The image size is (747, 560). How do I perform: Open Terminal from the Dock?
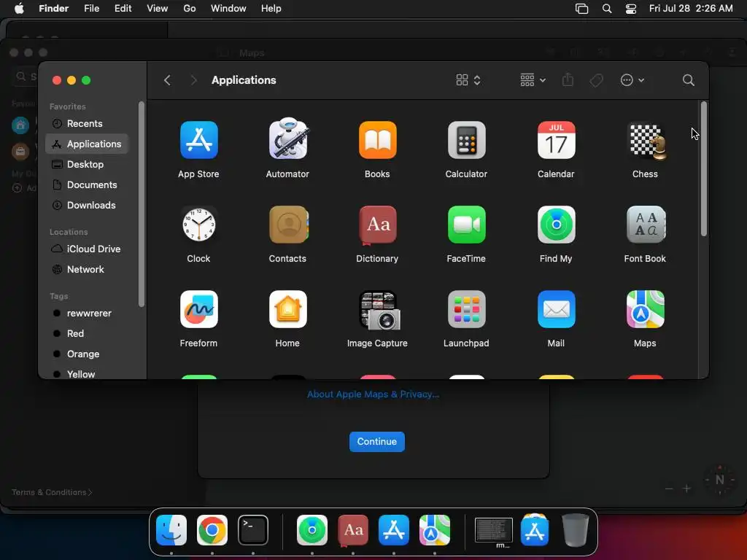tap(253, 530)
